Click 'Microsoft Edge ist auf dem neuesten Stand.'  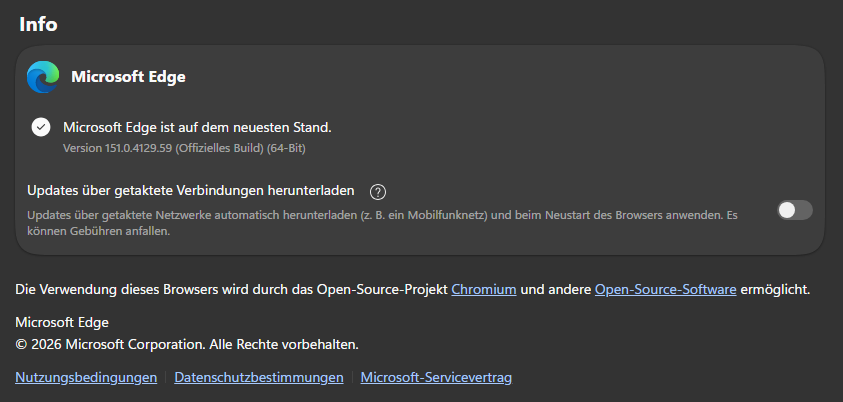197,127
